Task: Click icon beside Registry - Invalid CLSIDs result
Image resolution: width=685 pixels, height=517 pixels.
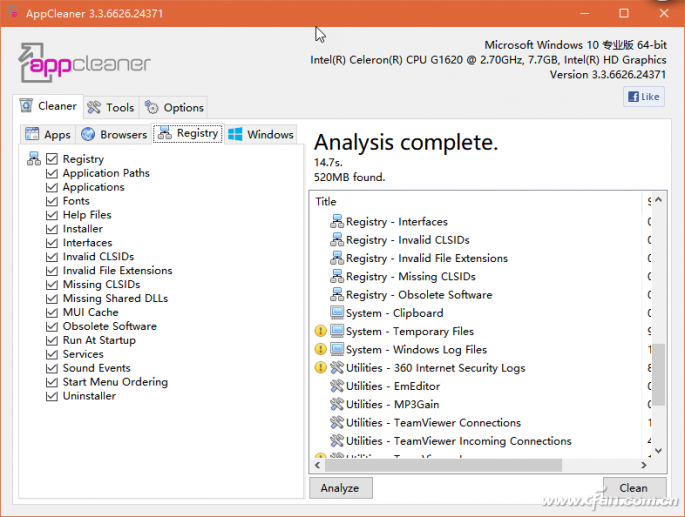Action: tap(337, 240)
